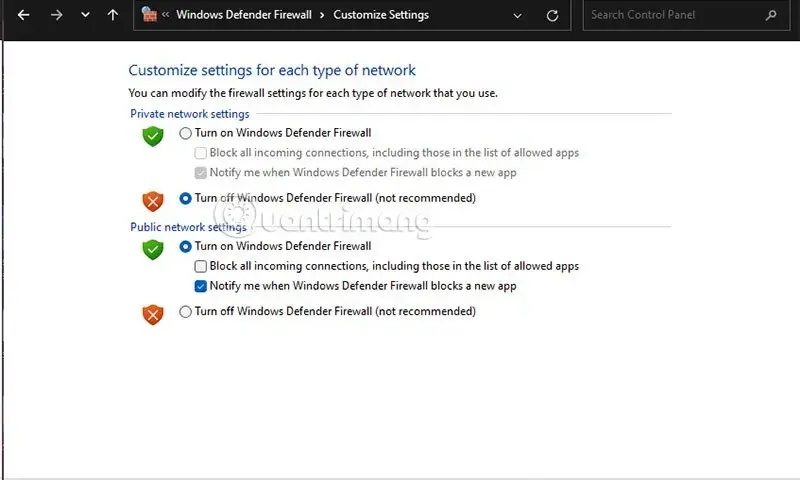
Task: Uncheck the public network's Notify me checkbox
Action: coord(201,286)
